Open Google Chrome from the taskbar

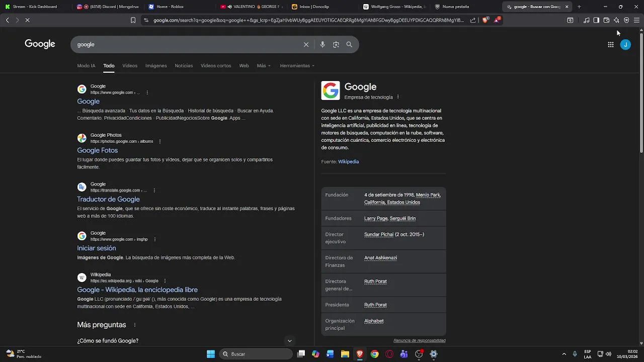point(374,354)
